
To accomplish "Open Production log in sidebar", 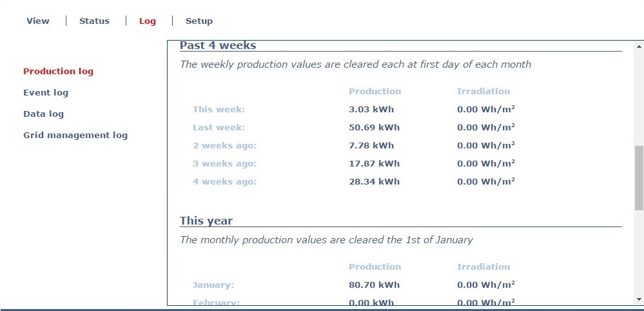I will [x=58, y=71].
